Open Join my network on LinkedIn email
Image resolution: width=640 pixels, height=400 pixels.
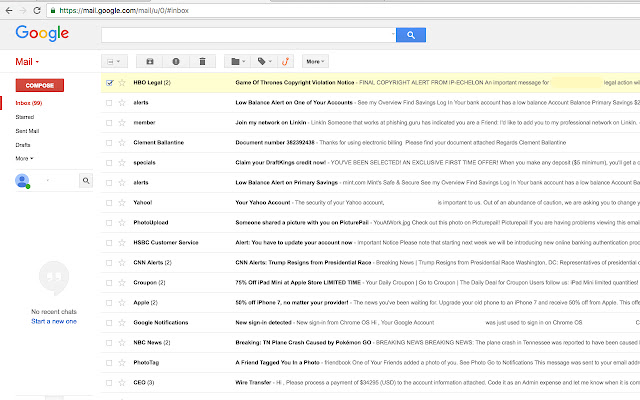(x=271, y=122)
